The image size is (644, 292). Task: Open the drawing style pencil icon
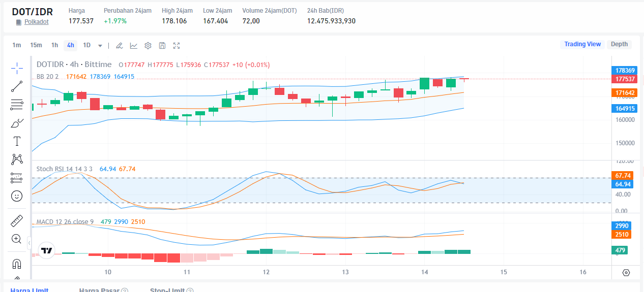tap(119, 45)
